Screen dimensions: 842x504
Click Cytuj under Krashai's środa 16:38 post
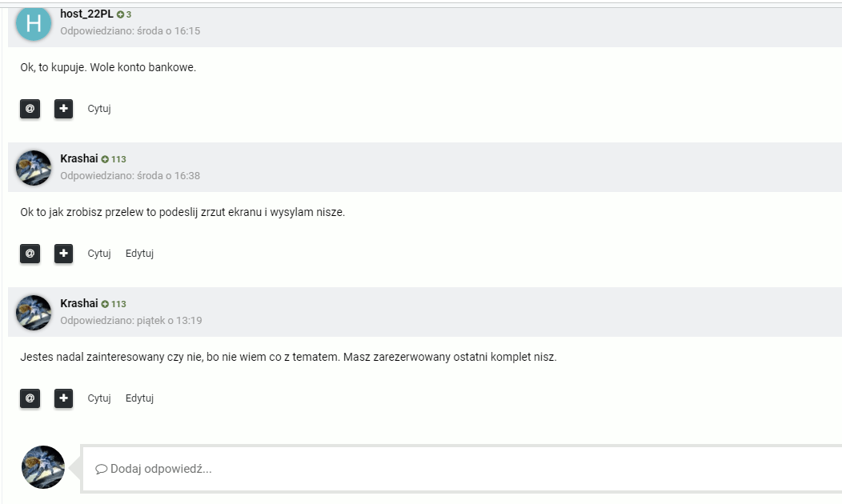click(99, 254)
